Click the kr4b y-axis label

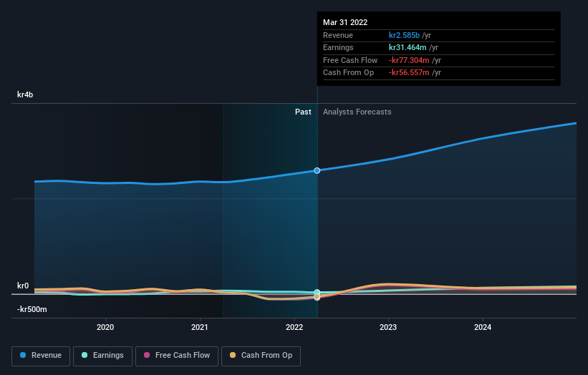(25, 94)
